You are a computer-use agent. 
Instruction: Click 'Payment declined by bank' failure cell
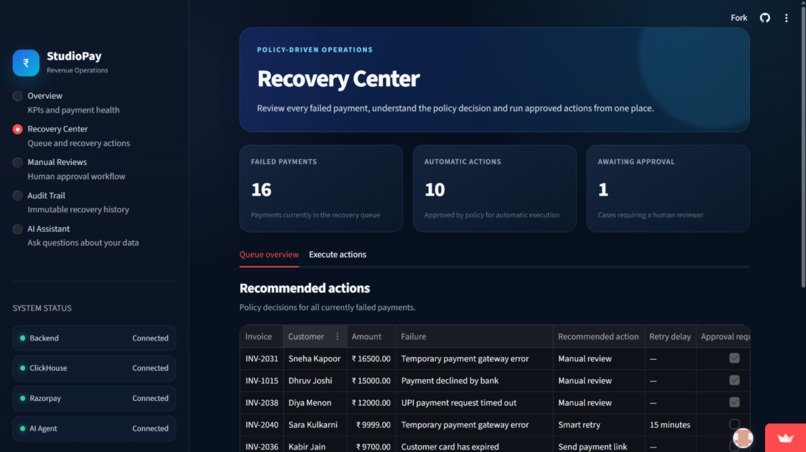[x=474, y=381]
